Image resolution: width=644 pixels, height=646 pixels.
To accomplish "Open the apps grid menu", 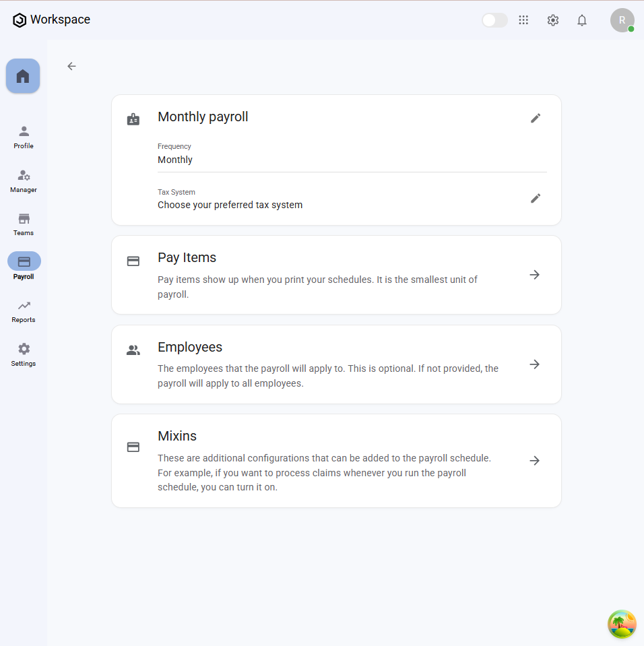I will (523, 20).
